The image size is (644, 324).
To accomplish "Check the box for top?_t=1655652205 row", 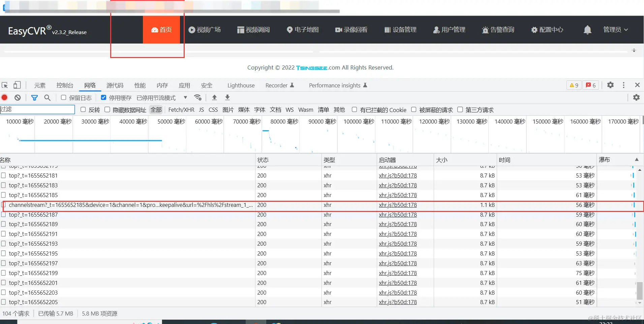I will (3, 302).
